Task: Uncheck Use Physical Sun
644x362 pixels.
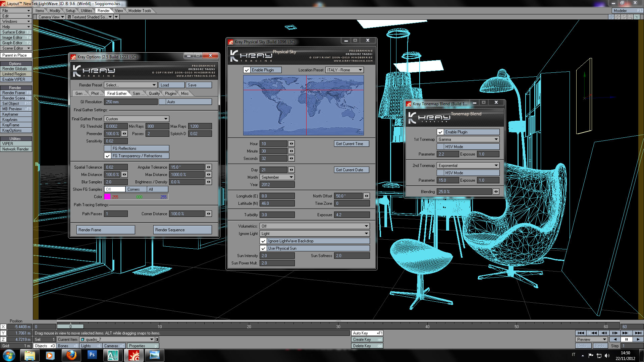Action: point(264,248)
